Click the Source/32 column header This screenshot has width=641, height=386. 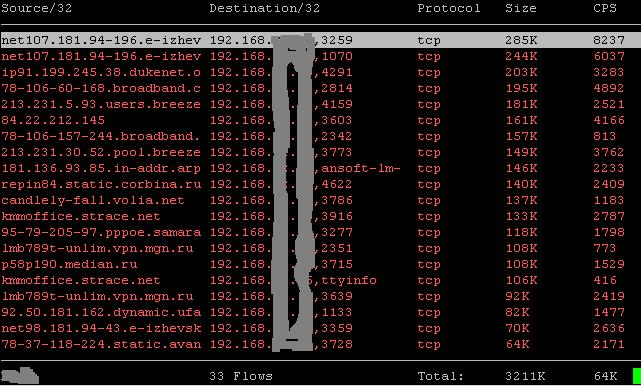[x=37, y=8]
